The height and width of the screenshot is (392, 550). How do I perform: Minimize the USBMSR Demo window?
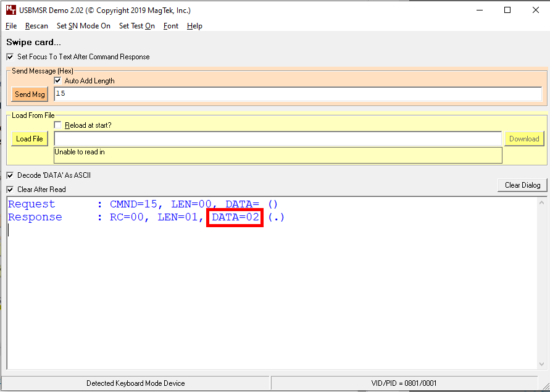point(479,10)
